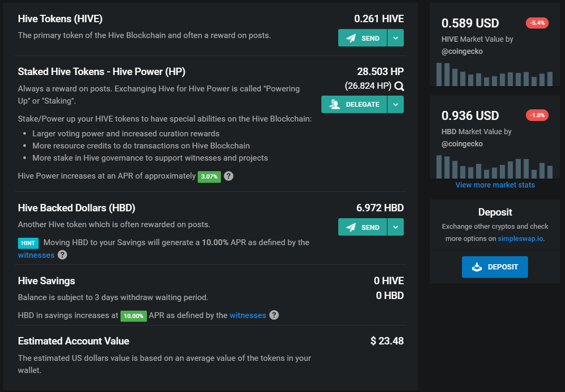The width and height of the screenshot is (565, 392).
Task: Click the deposit download icon
Action: click(x=477, y=267)
